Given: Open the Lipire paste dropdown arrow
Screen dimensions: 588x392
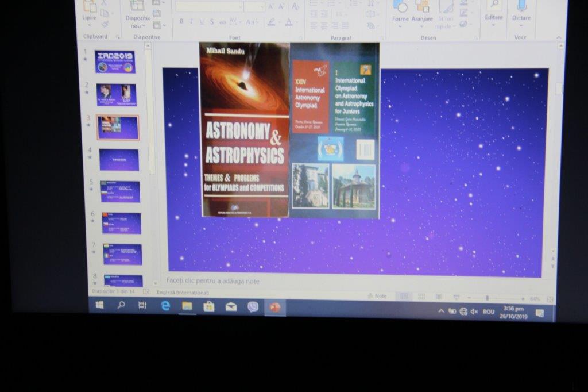Looking at the screenshot, I should (x=89, y=25).
